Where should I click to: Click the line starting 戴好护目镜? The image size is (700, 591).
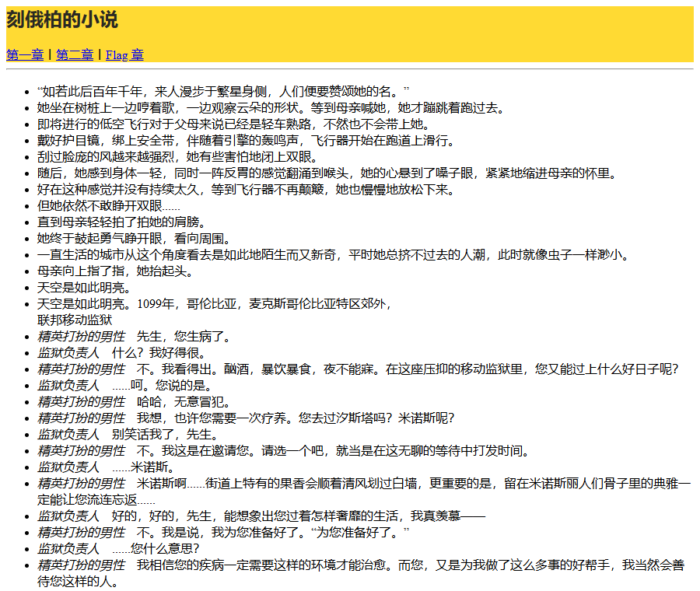246,141
